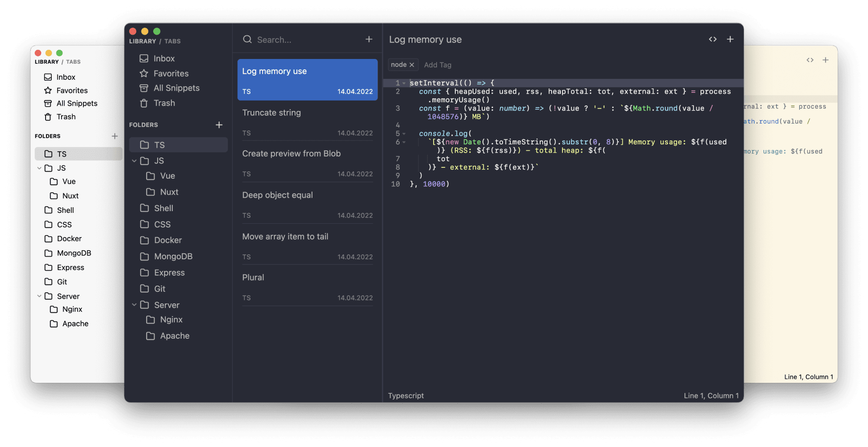Open the Git folder in dark window
The image size is (868, 447).
click(153, 289)
